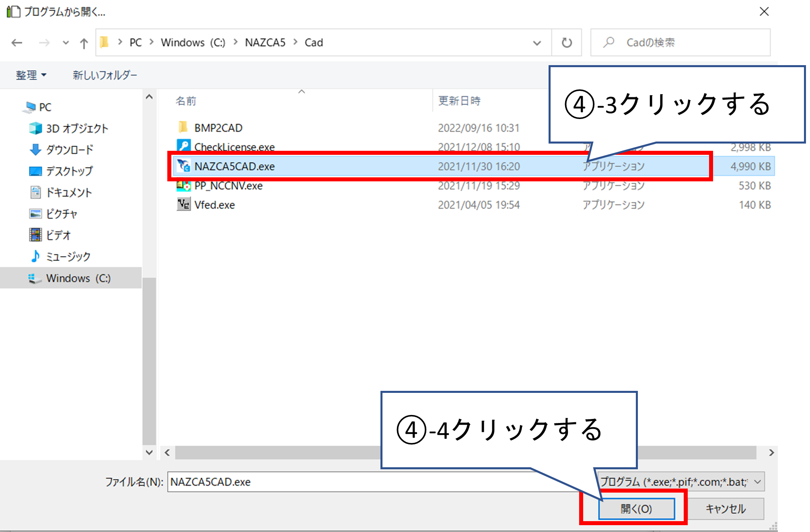Screen dimensions: 810x532
Task: Select the CheckLicense.exe file
Action: pyautogui.click(x=234, y=147)
